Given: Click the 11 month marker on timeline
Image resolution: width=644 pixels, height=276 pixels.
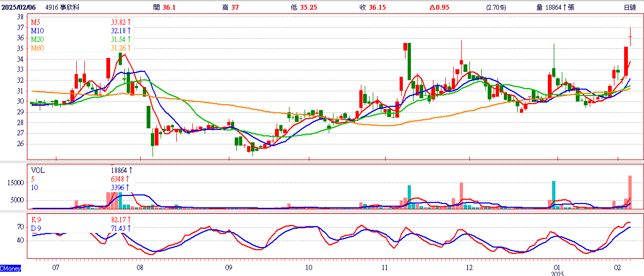Looking at the screenshot, I should [385, 267].
